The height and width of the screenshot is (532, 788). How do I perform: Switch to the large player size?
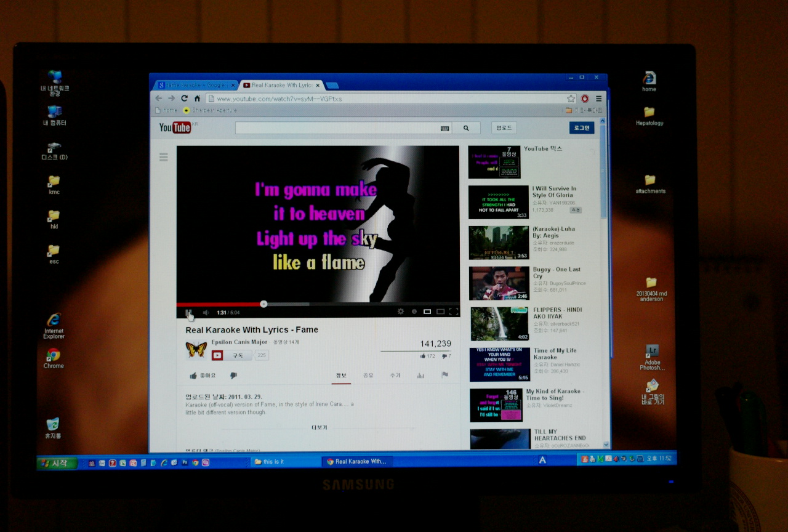(440, 312)
